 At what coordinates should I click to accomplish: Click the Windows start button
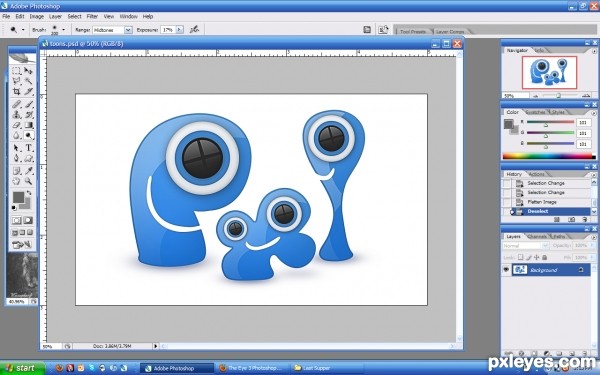[21, 368]
